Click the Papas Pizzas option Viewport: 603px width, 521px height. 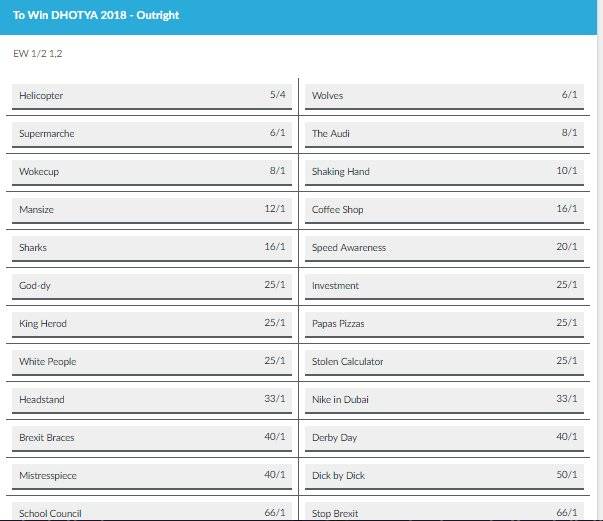tap(445, 325)
